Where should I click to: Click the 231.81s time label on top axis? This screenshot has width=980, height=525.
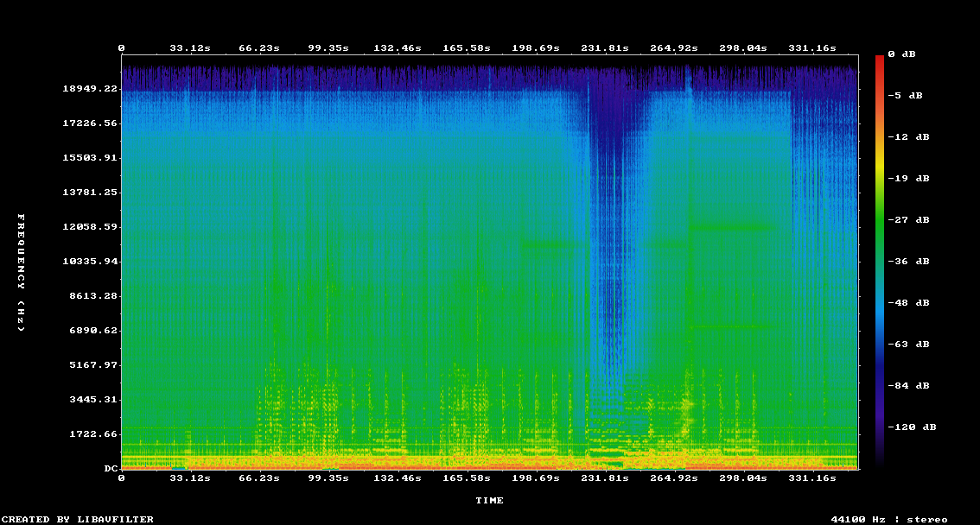click(604, 48)
